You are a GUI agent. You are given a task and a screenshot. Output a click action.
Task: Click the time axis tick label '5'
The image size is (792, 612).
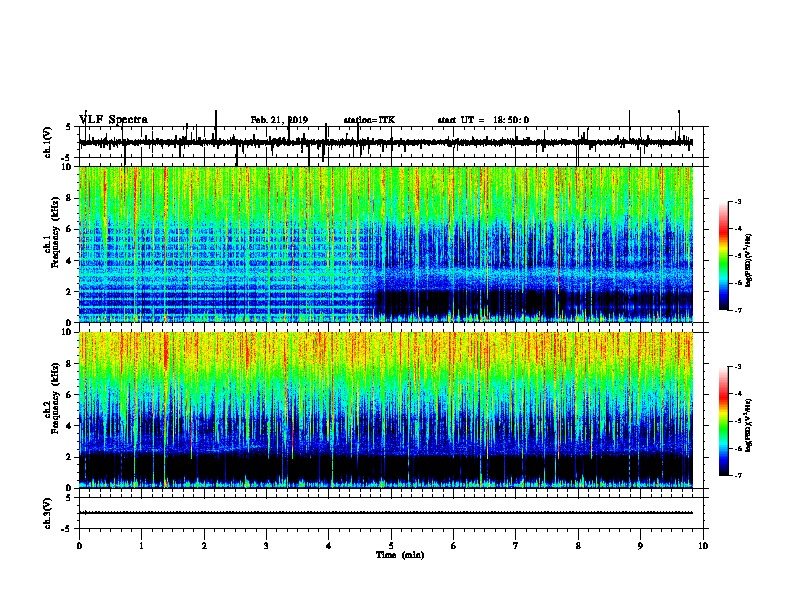pyautogui.click(x=391, y=546)
